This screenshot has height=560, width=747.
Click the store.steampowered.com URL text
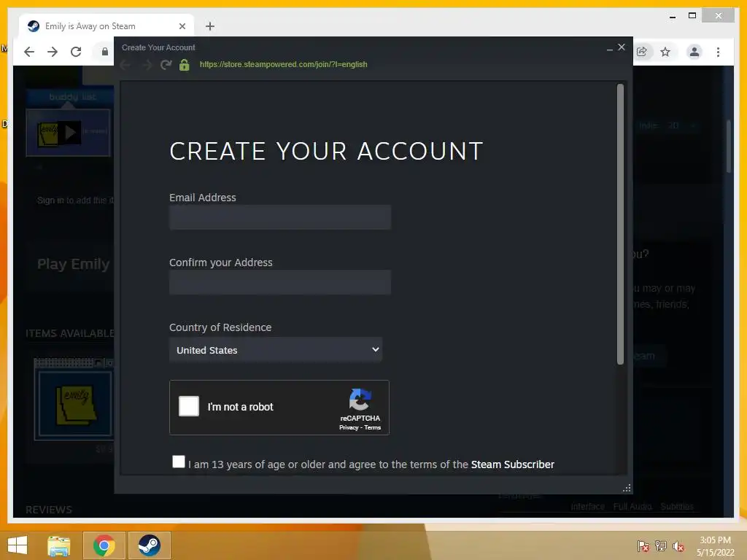pos(284,64)
